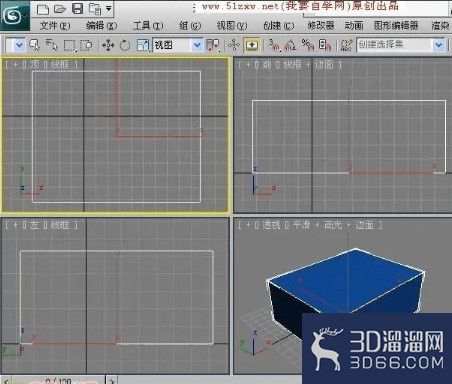Screen dimensions: 452x384
Task: Click the left arrow of the time slider
Action: pyautogui.click(x=7, y=380)
